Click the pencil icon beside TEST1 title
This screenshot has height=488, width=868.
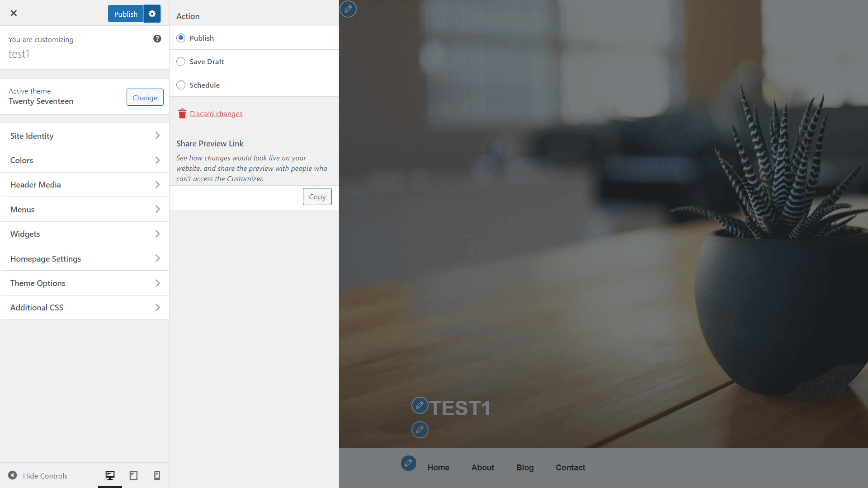click(x=420, y=405)
